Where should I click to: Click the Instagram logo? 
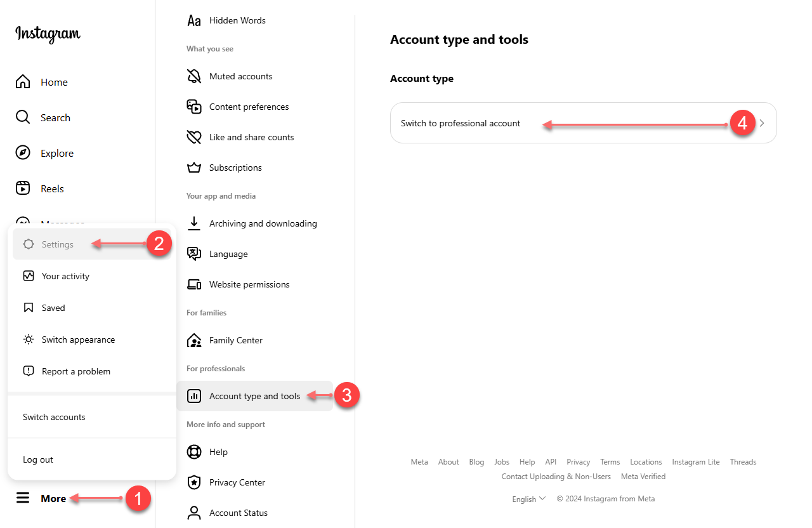pyautogui.click(x=48, y=34)
